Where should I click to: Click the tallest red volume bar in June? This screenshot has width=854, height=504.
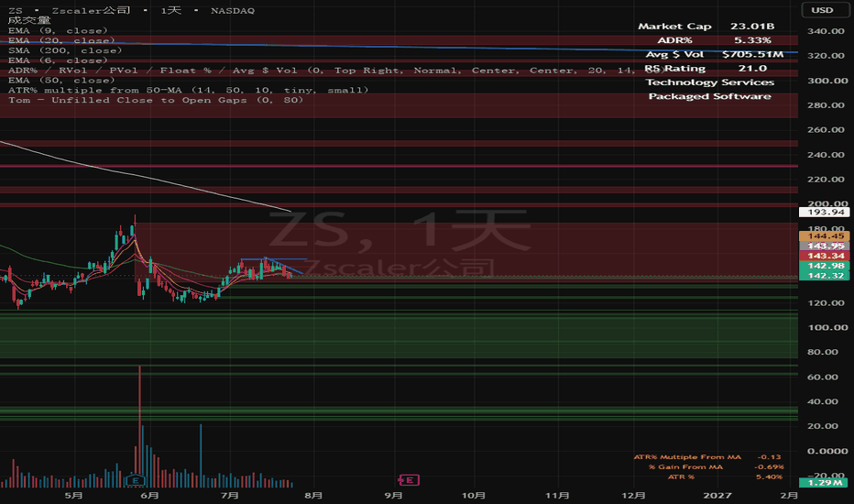[x=139, y=427]
